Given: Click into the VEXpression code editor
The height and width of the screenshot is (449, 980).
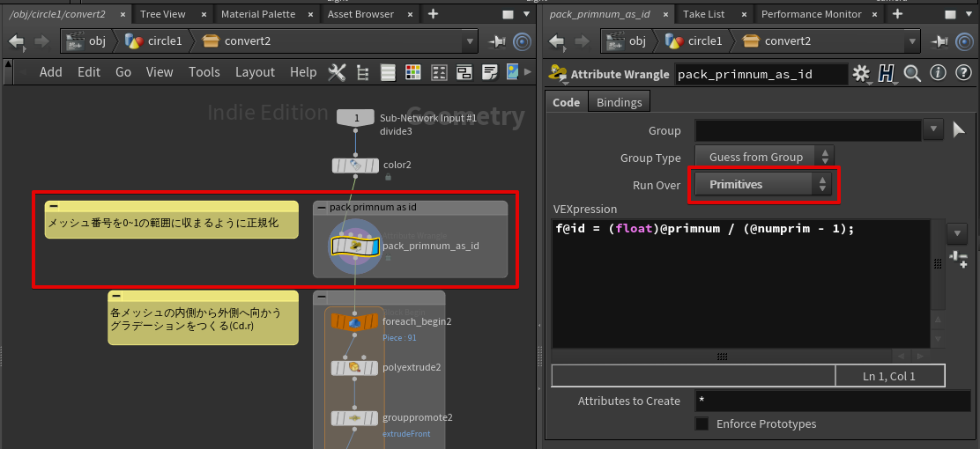Looking at the screenshot, I should (x=740, y=284).
